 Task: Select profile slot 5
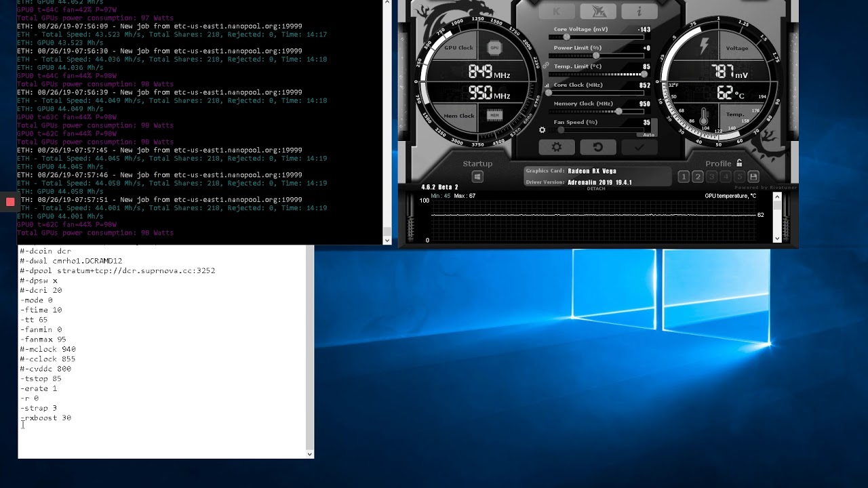click(739, 177)
